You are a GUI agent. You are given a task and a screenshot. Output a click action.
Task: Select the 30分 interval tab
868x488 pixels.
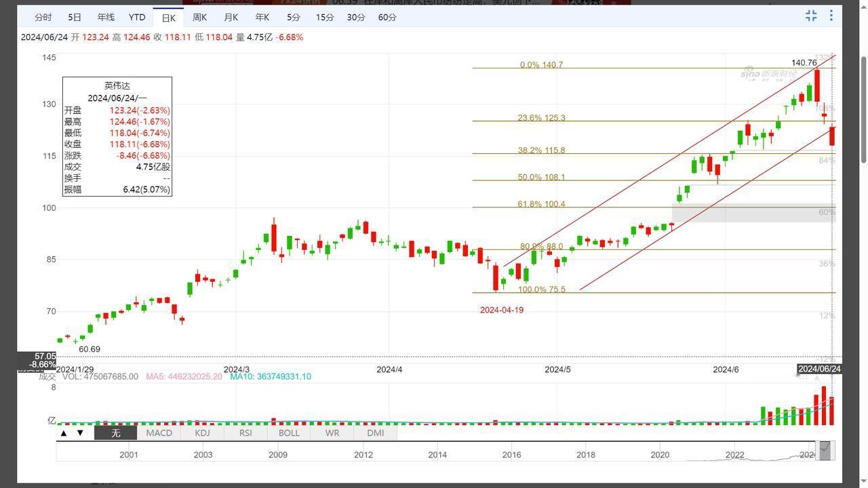(x=356, y=17)
